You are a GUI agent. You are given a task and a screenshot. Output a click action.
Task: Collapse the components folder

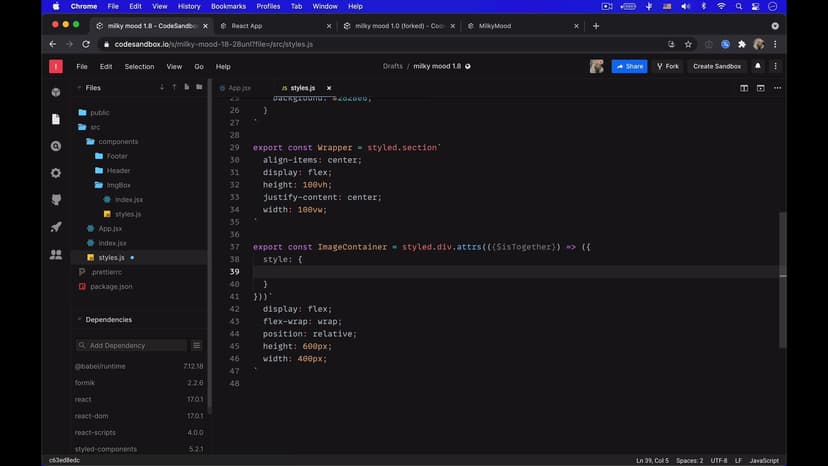[118, 142]
